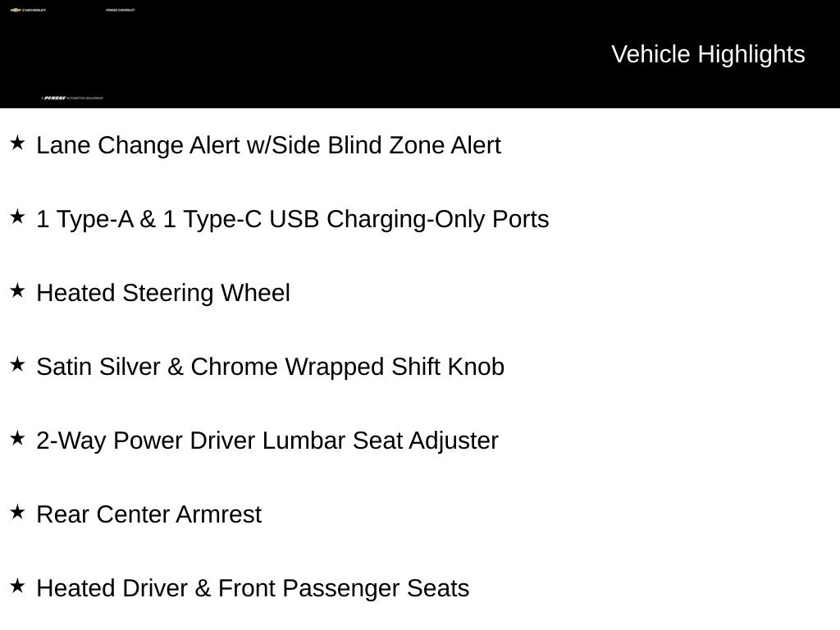The image size is (840, 630).
Task: Click the Penske Chevrolet dealer name
Action: [121, 10]
